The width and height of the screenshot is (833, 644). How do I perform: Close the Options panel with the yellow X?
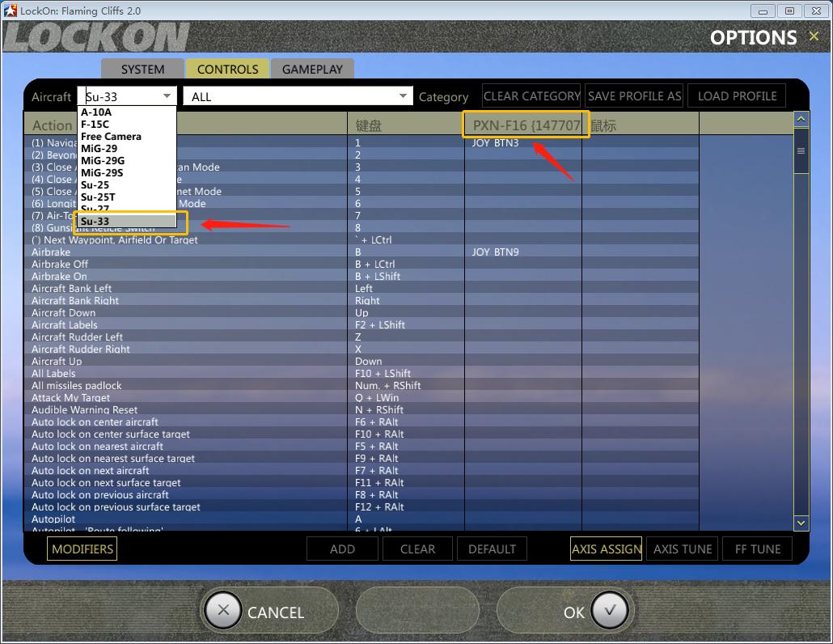[x=814, y=36]
